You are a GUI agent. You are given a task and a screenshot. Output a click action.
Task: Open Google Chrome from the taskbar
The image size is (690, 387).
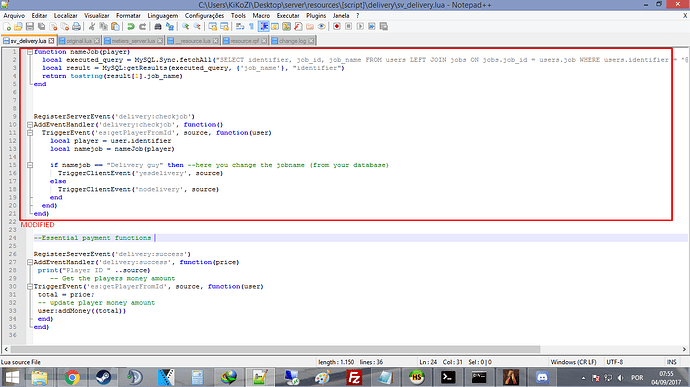pos(72,378)
